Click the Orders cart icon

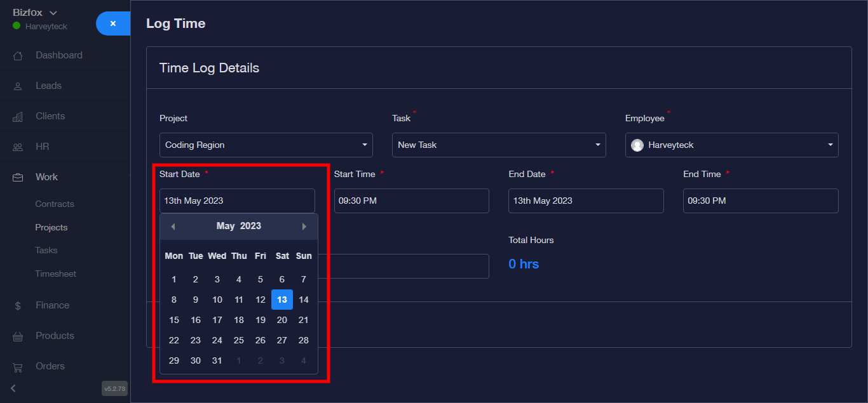(18, 367)
